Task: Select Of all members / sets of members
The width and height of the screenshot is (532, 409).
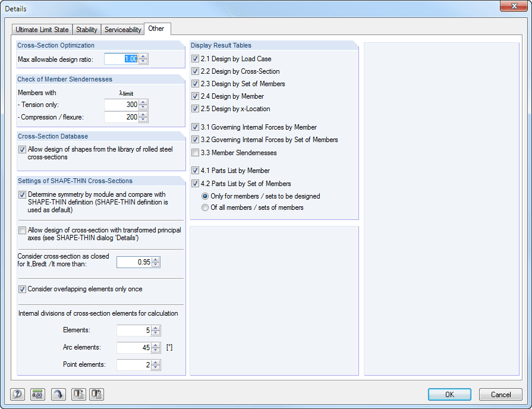Action: (x=205, y=207)
